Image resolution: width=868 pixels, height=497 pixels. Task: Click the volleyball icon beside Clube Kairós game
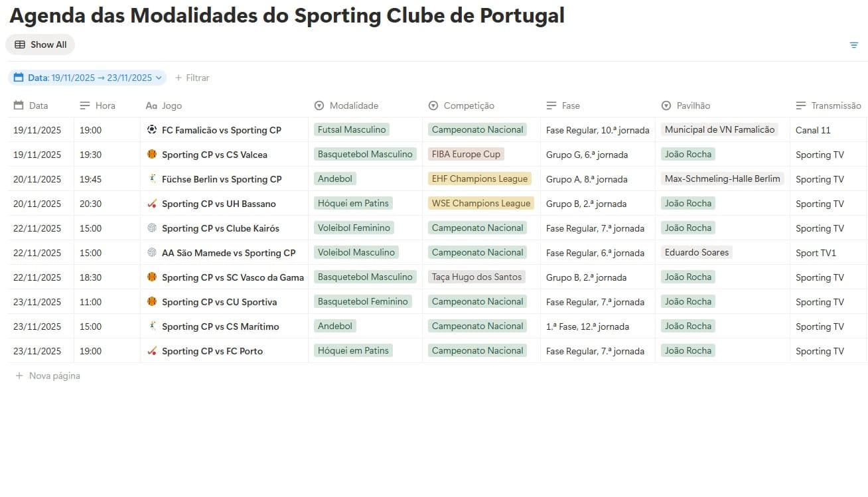(x=152, y=228)
